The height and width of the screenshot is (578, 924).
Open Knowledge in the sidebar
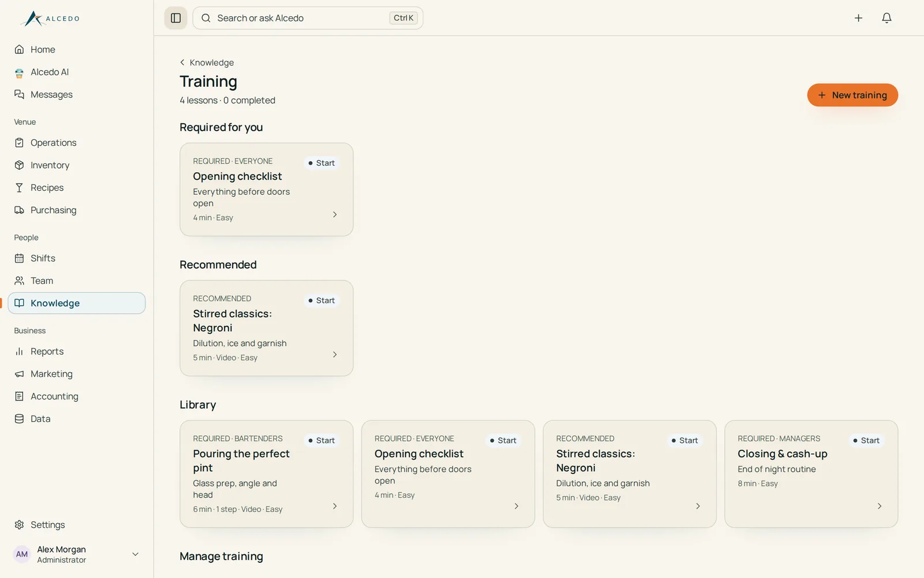pos(77,303)
